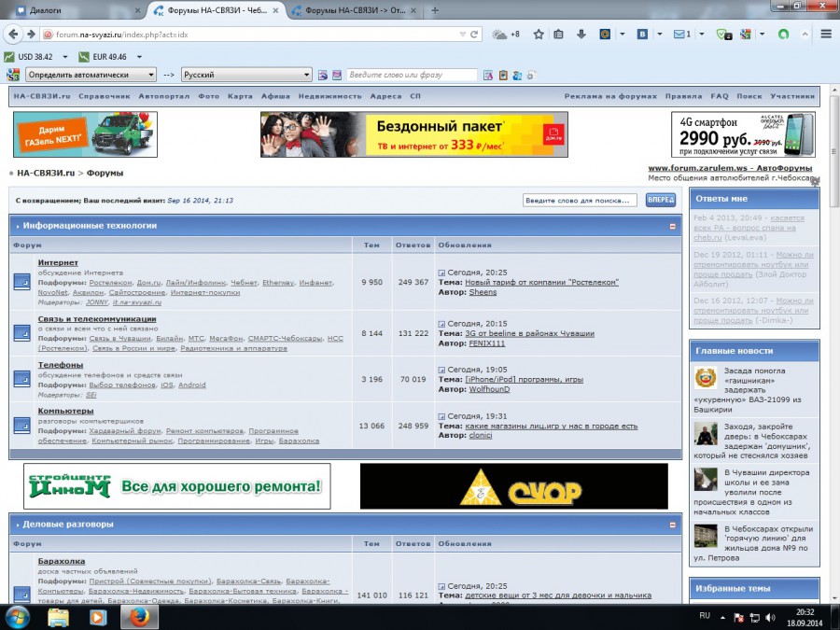840x630 pixels.
Task: Open last post icon beside Сегодня, 20:15
Action: click(442, 324)
